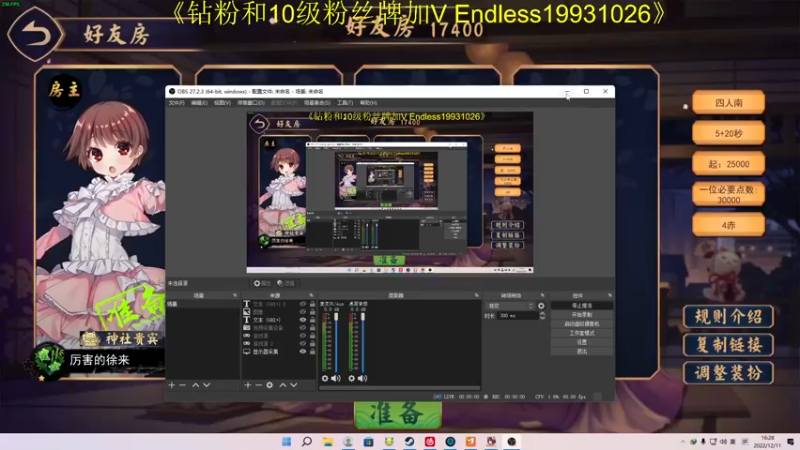Open settings gear for the desktop audio channel

(x=352, y=378)
